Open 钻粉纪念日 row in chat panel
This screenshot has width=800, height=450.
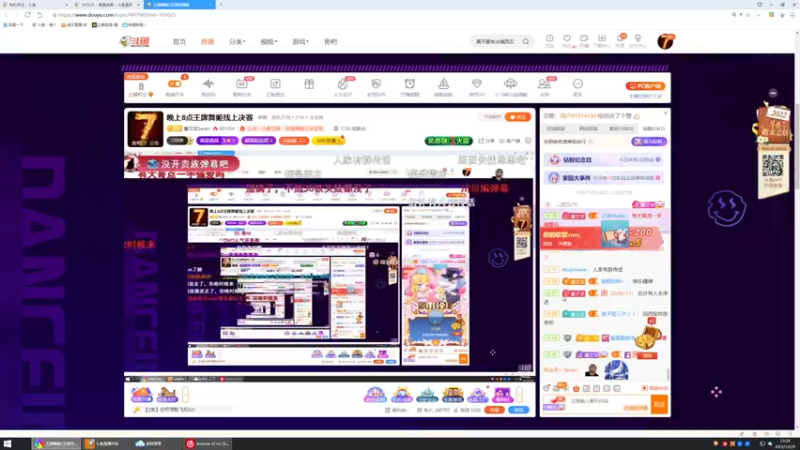[x=605, y=160]
